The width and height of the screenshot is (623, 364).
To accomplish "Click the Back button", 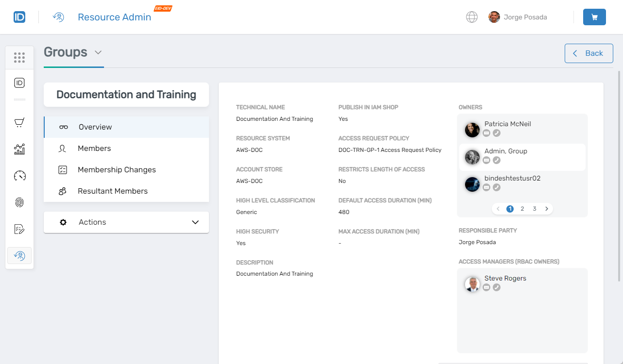I will point(588,53).
